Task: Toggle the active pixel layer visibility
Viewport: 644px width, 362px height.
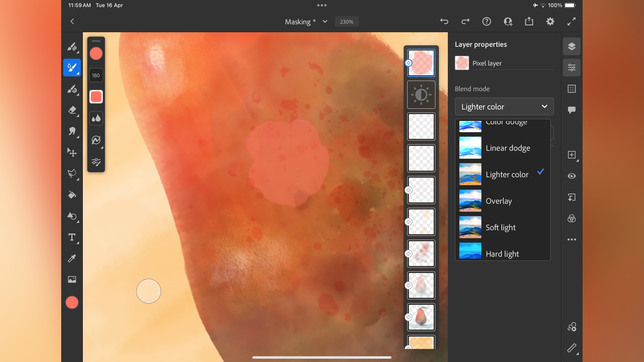Action: coord(572,176)
